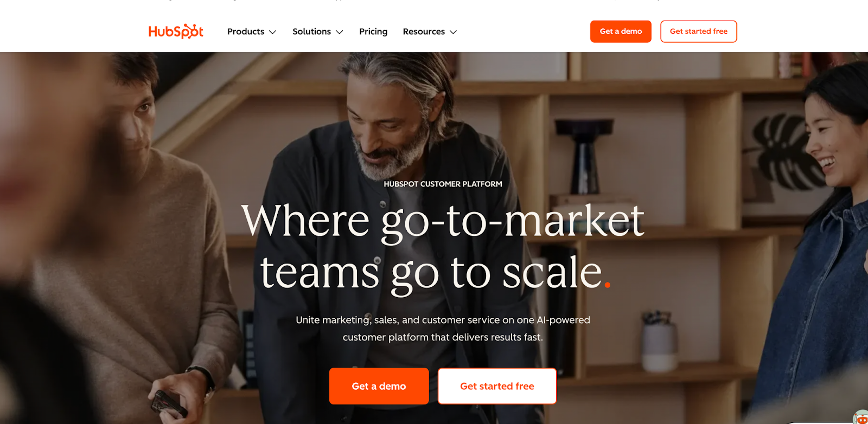
Task: Open the chatbot avatar icon in bottom corner
Action: pos(861,418)
